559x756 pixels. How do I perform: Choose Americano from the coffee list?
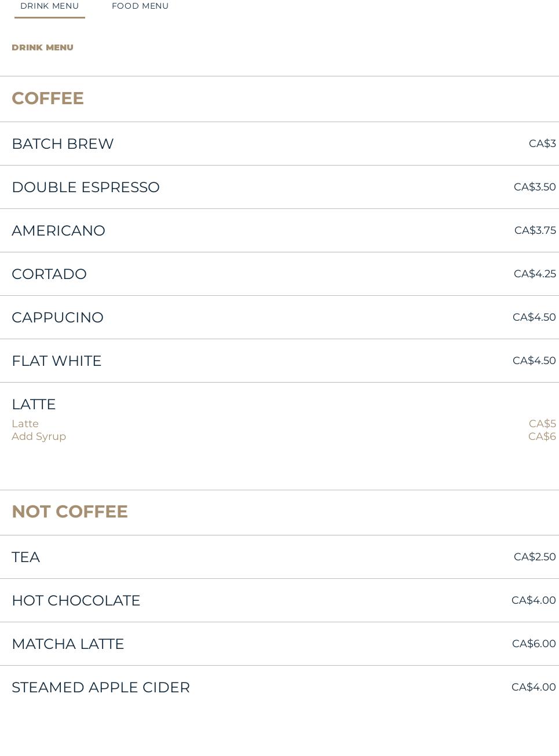(x=59, y=230)
